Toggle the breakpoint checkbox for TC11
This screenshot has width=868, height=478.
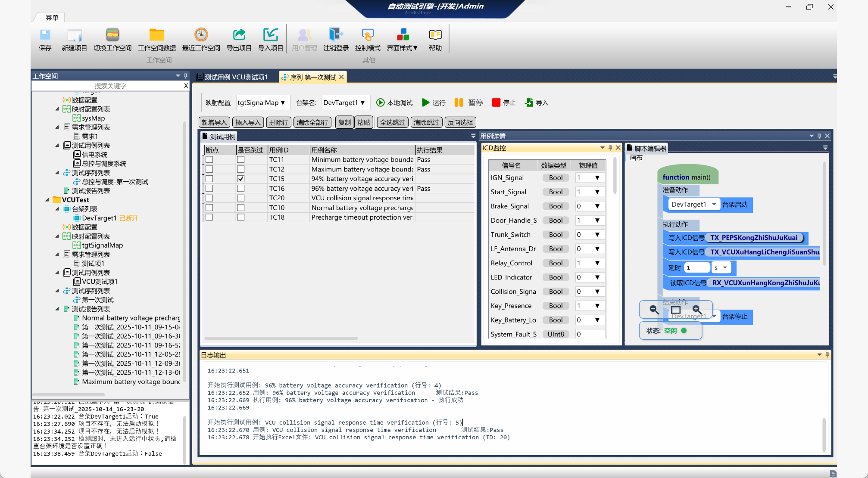pos(209,160)
